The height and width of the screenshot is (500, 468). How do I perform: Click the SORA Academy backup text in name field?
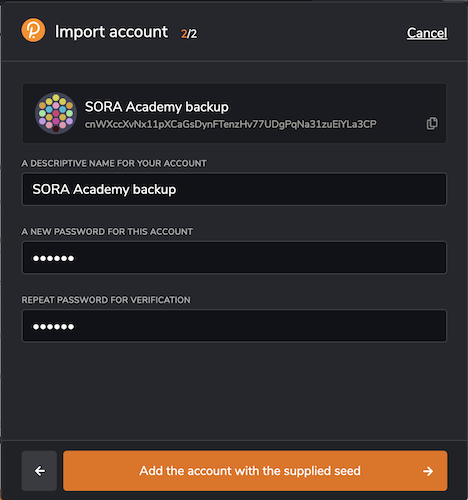click(104, 189)
